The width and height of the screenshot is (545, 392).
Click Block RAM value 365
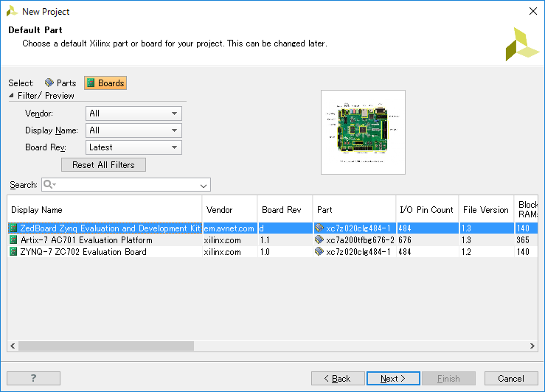(x=526, y=240)
